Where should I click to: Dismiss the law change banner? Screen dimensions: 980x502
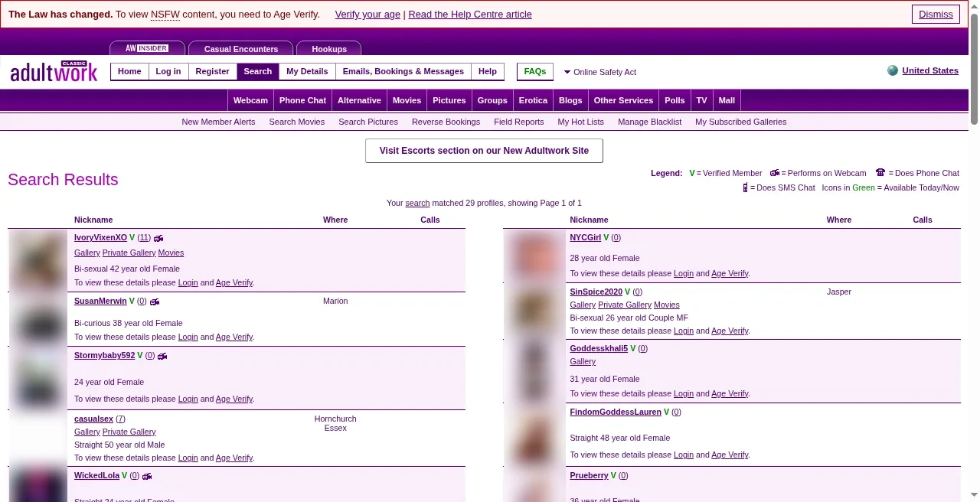click(x=936, y=14)
